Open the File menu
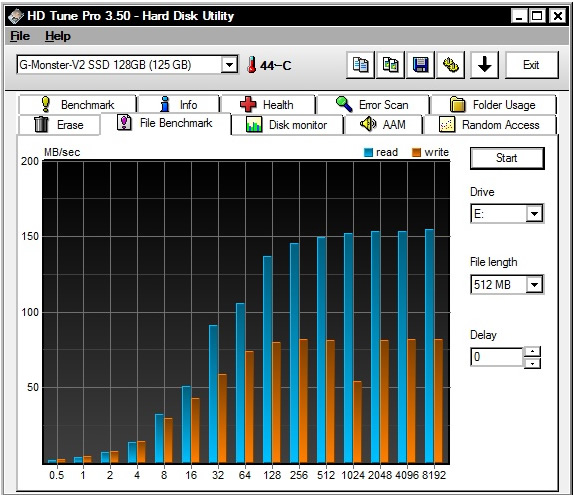 pos(20,36)
